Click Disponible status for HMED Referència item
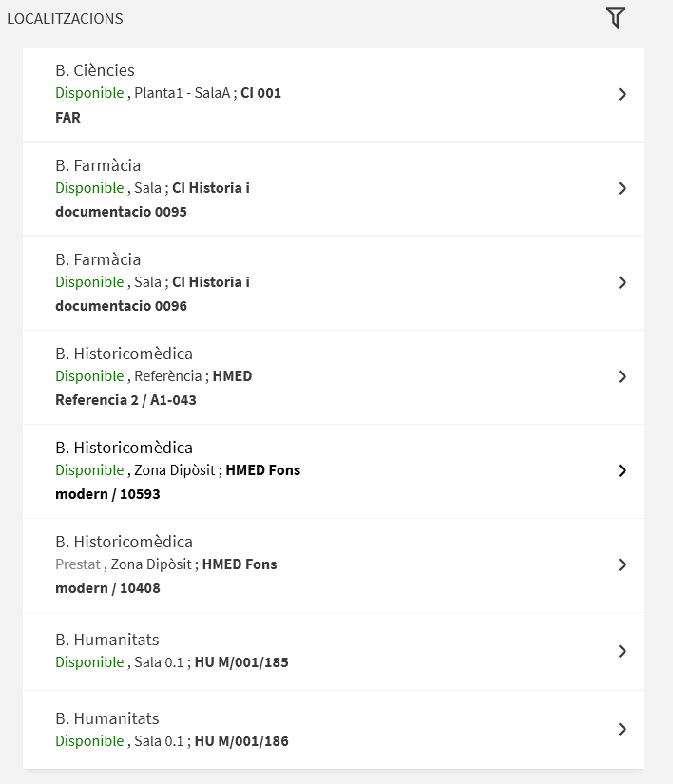 tap(89, 376)
